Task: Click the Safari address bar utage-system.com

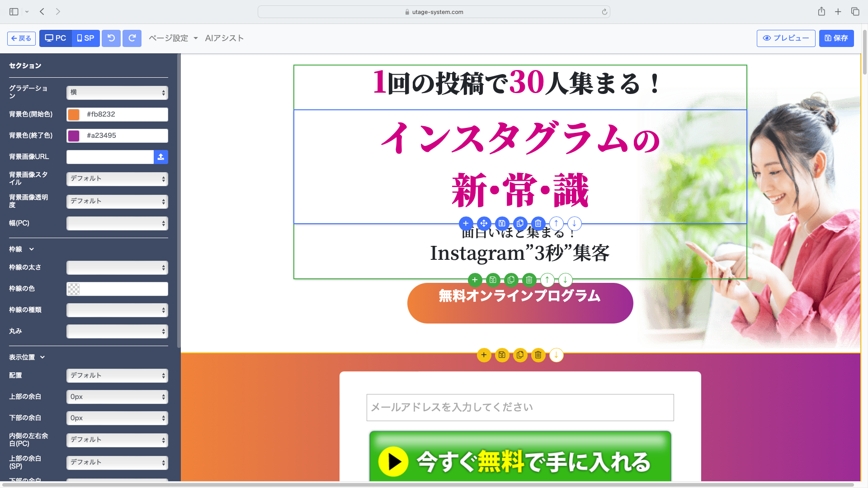Action: [x=434, y=12]
